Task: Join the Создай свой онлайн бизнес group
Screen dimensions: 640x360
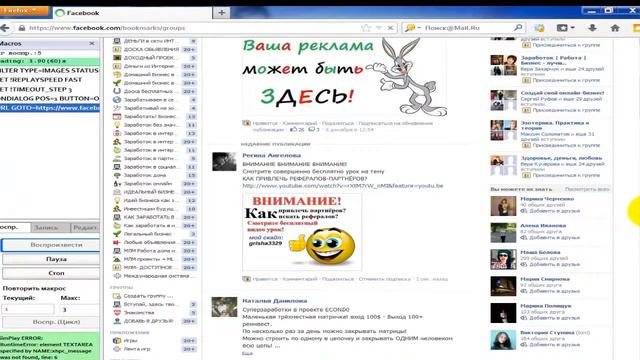Action: click(562, 110)
